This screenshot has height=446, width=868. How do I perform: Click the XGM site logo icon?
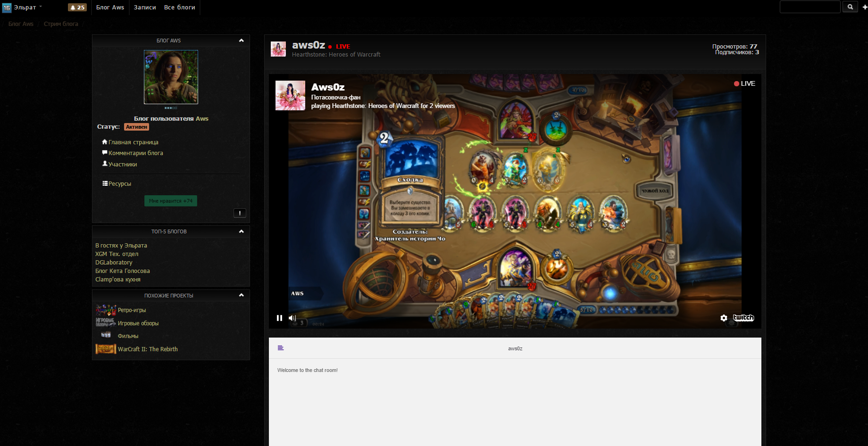click(x=7, y=8)
